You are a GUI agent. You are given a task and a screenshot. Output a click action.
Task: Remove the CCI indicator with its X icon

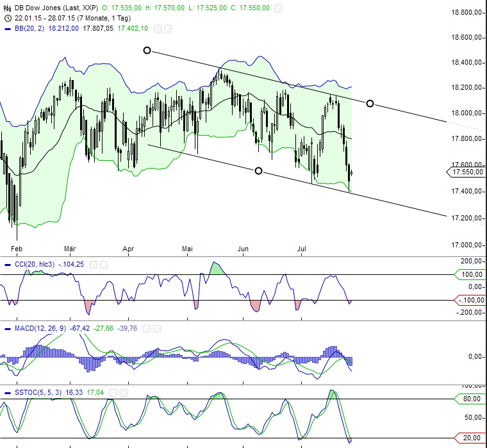[104, 265]
